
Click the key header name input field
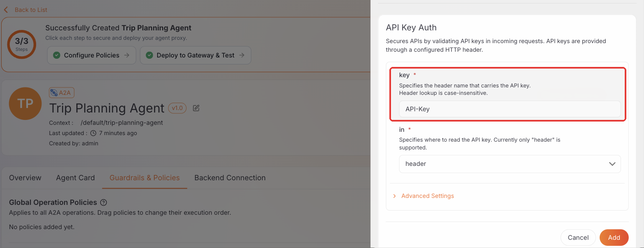pos(510,109)
